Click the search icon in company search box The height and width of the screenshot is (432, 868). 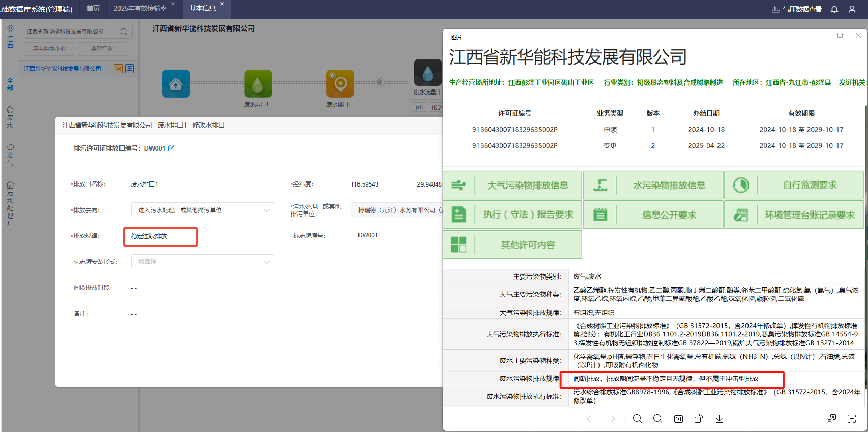[124, 32]
